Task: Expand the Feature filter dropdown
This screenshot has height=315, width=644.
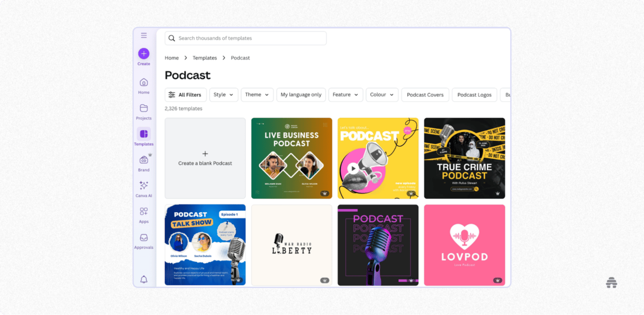Action: click(x=345, y=95)
